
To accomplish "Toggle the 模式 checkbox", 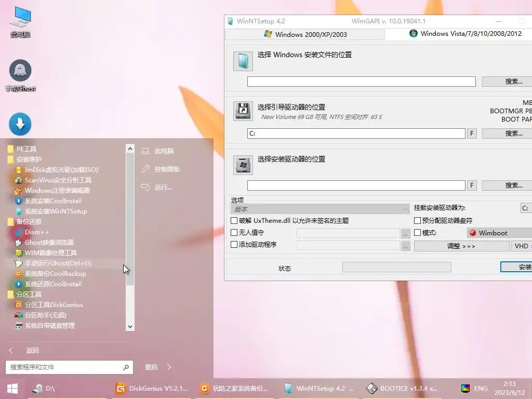I will 417,232.
